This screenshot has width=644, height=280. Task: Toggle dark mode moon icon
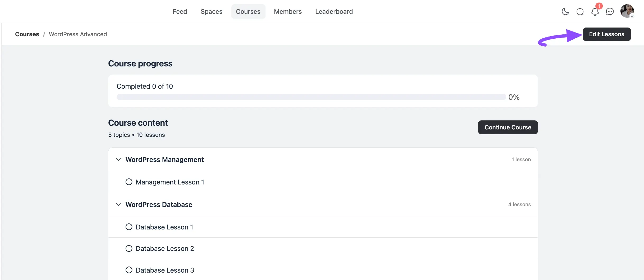(x=565, y=12)
